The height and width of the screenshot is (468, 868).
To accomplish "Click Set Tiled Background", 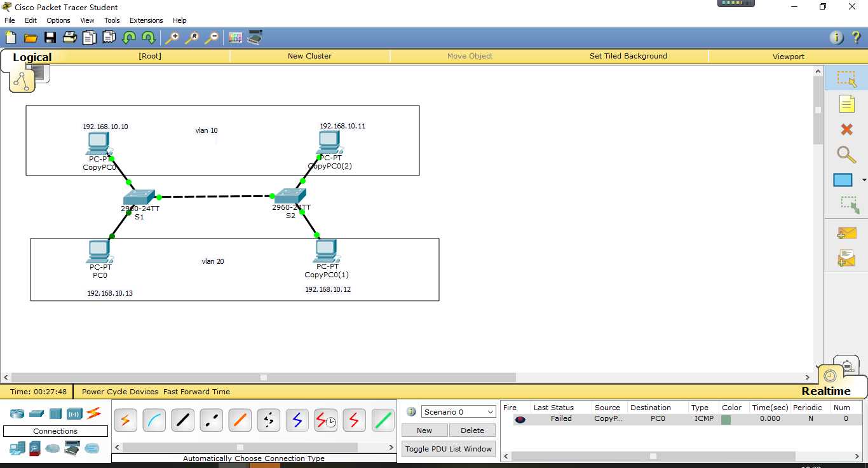I will [x=628, y=56].
